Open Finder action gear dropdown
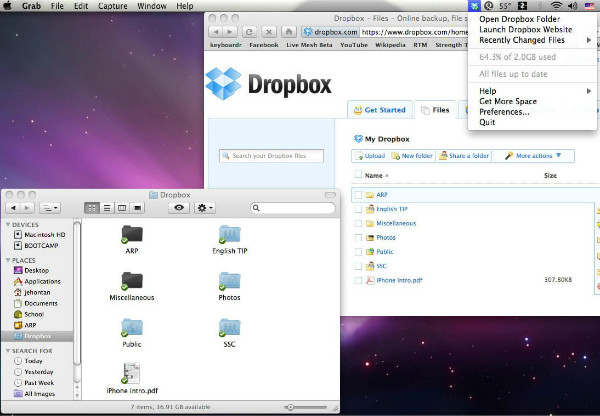Image resolution: width=600 pixels, height=416 pixels. tap(205, 208)
